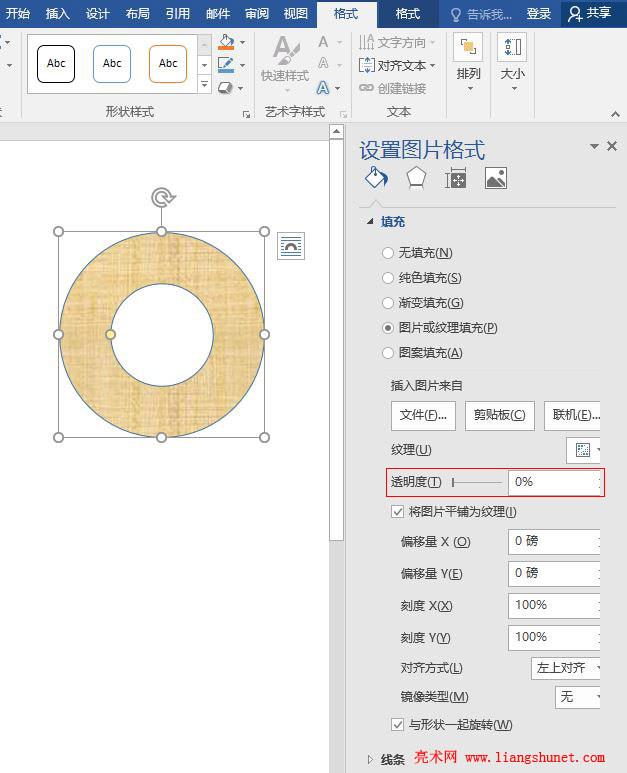Click the Text Direction (文字方向) icon
This screenshot has width=627, height=773.
366,42
